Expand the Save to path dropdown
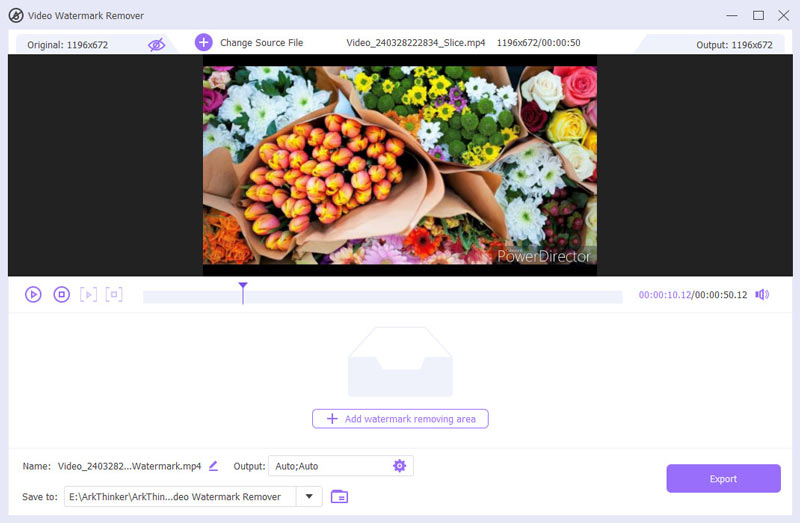800x523 pixels. pos(309,496)
